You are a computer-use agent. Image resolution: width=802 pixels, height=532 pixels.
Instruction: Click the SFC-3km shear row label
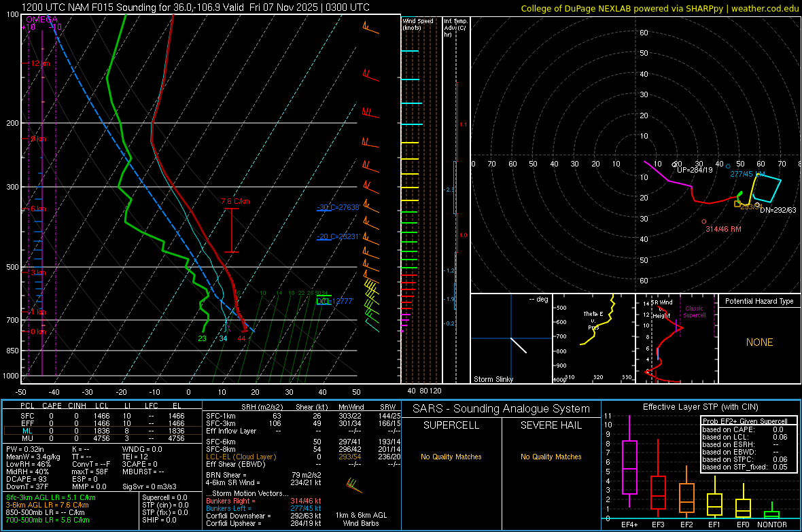point(220,423)
